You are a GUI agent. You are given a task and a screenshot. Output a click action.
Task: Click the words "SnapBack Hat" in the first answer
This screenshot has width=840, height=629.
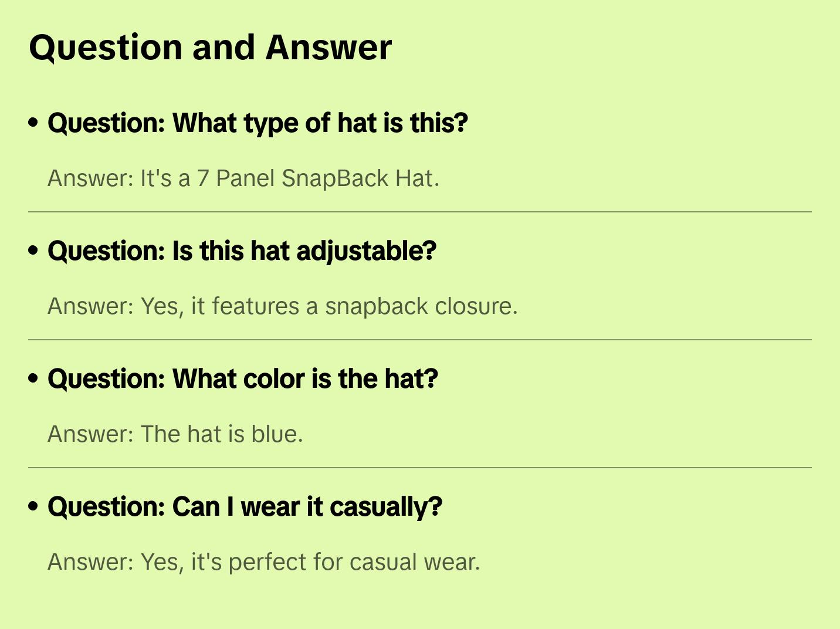click(x=358, y=178)
